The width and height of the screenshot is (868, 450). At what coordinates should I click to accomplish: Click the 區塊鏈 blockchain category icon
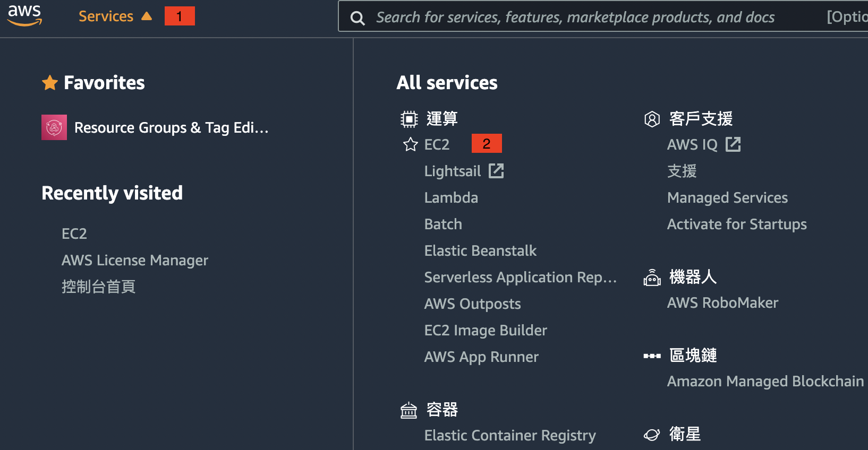tap(652, 356)
